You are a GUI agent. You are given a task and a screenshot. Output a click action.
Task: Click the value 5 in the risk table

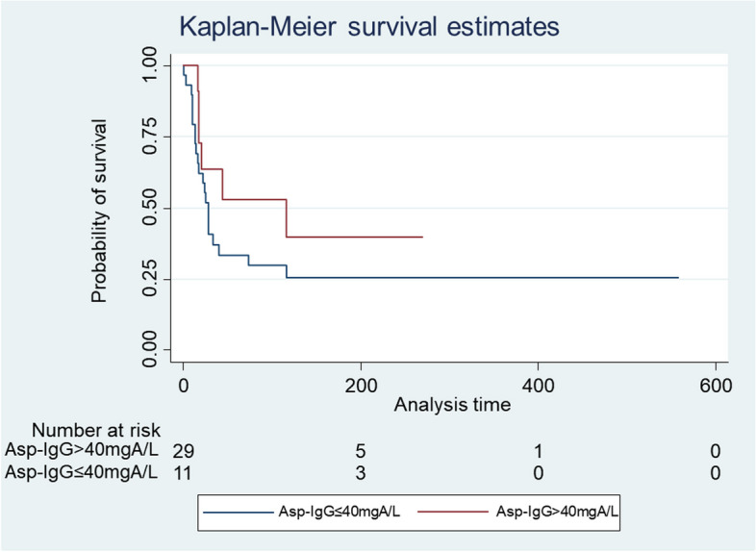tap(361, 450)
